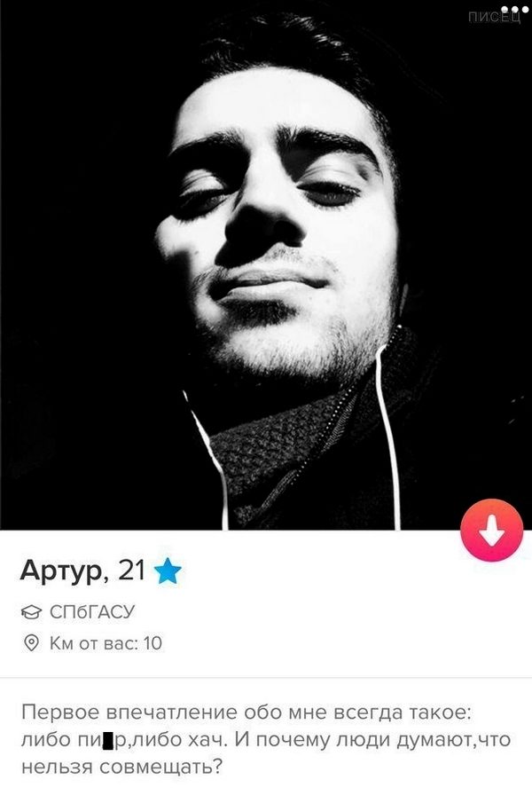Open the three-dot more options menu
The width and height of the screenshot is (532, 803).
pyautogui.click(x=513, y=10)
